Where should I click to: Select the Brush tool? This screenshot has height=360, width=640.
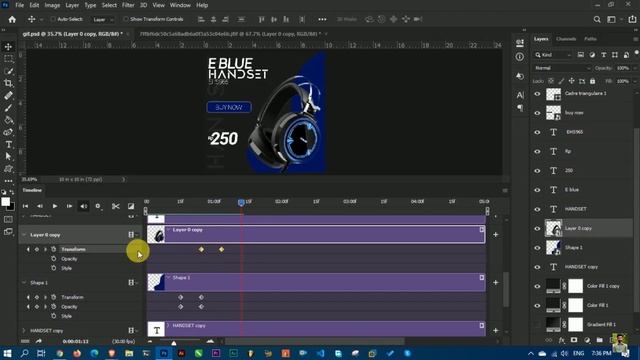8,108
